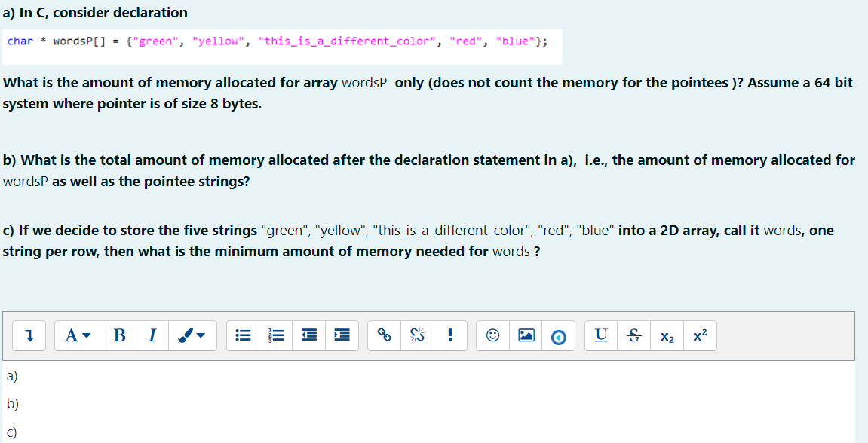Screen dimensions: 868x443
Task: Apply subscript formatting
Action: tap(667, 335)
